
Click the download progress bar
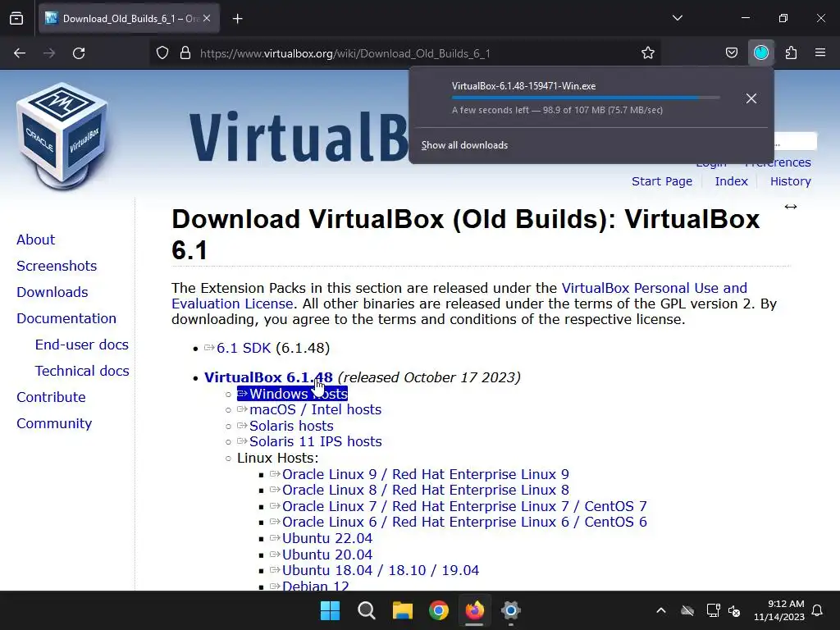point(586,98)
